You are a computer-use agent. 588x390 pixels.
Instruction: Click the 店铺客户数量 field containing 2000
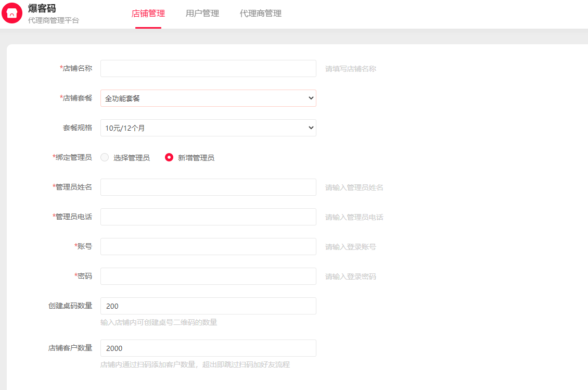click(x=208, y=348)
